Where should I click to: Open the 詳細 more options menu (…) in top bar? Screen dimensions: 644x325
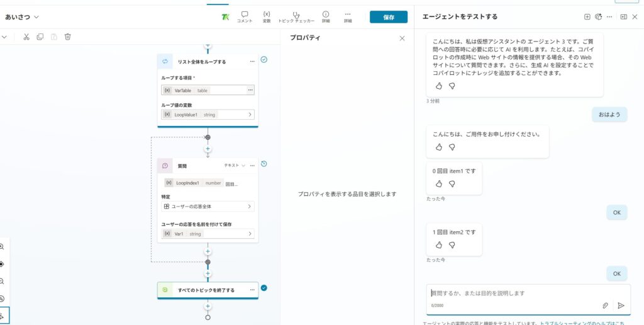[348, 15]
